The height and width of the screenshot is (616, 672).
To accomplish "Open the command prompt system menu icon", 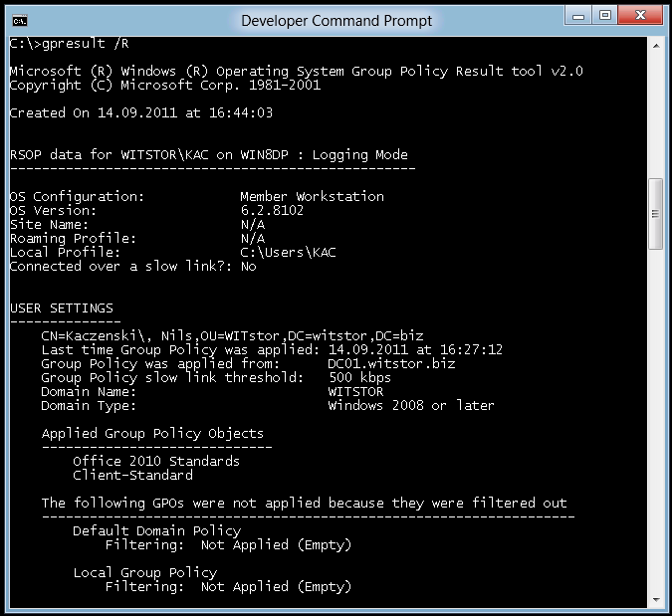I will pyautogui.click(x=20, y=20).
